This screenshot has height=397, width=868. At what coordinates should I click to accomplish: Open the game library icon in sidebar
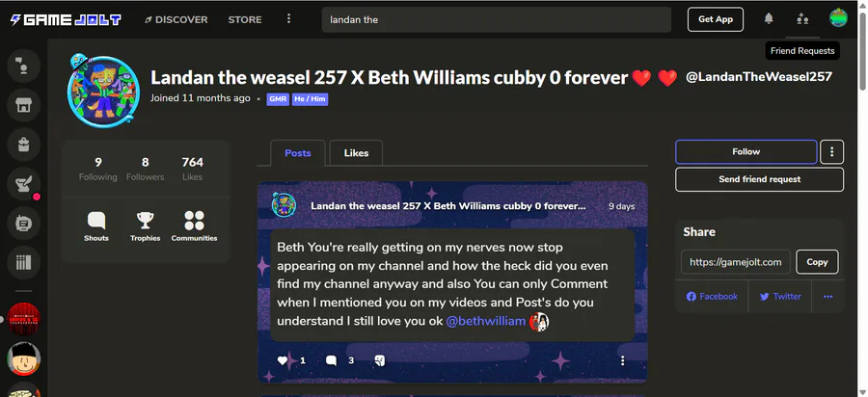[x=23, y=263]
